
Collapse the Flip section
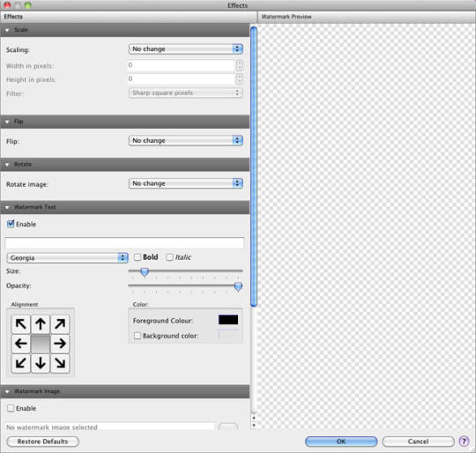7,122
